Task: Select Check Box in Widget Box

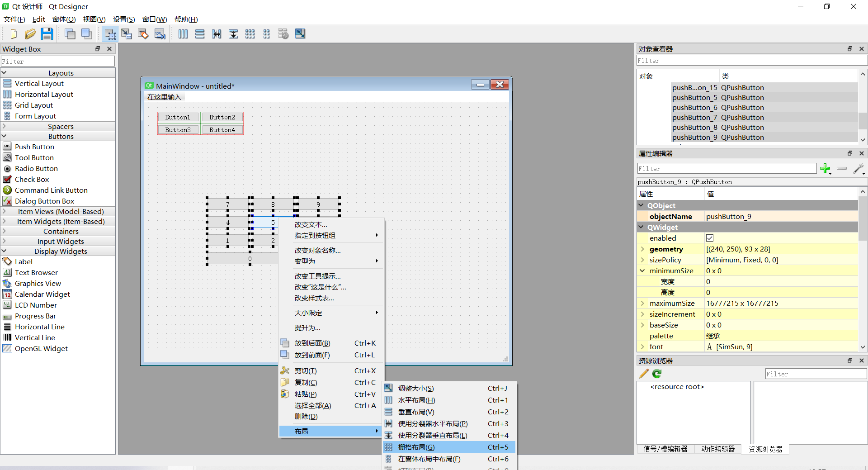Action: (32, 179)
